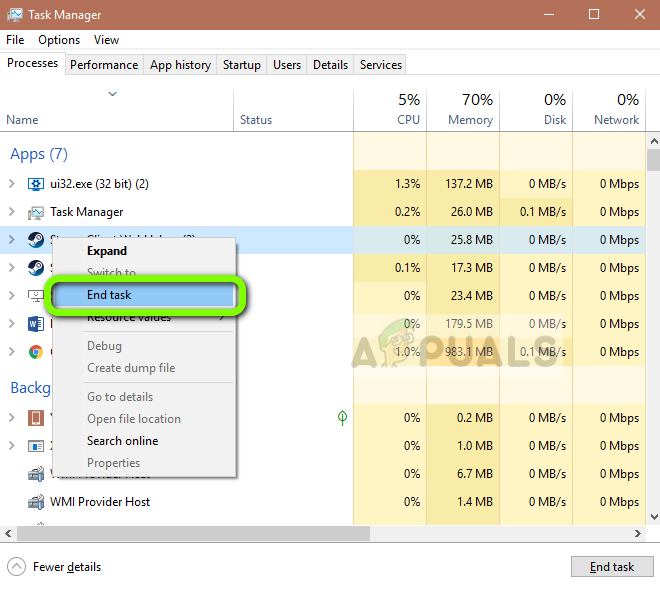
Task: Click the Task Manager title bar icon
Action: point(15,15)
